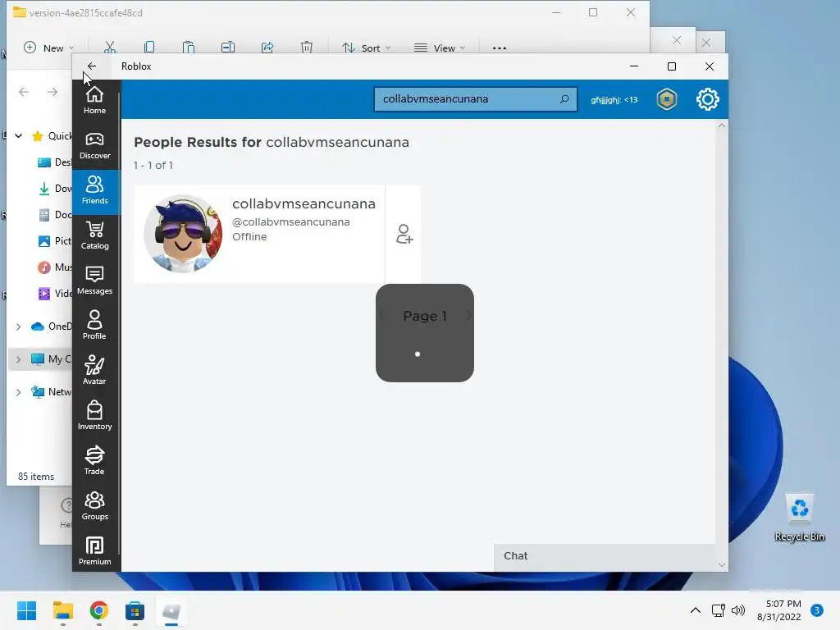Add collabvmseancunana as a friend
The width and height of the screenshot is (840, 630).
(404, 234)
